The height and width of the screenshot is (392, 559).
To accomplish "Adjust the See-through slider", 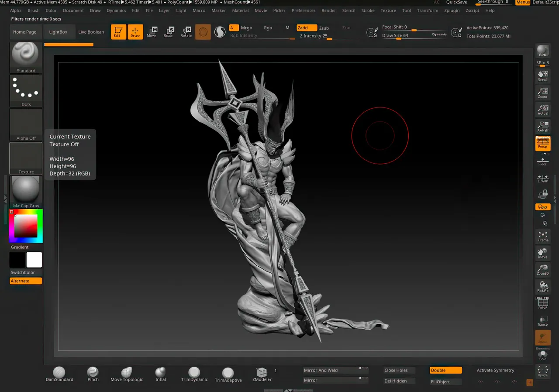I will tap(493, 2).
